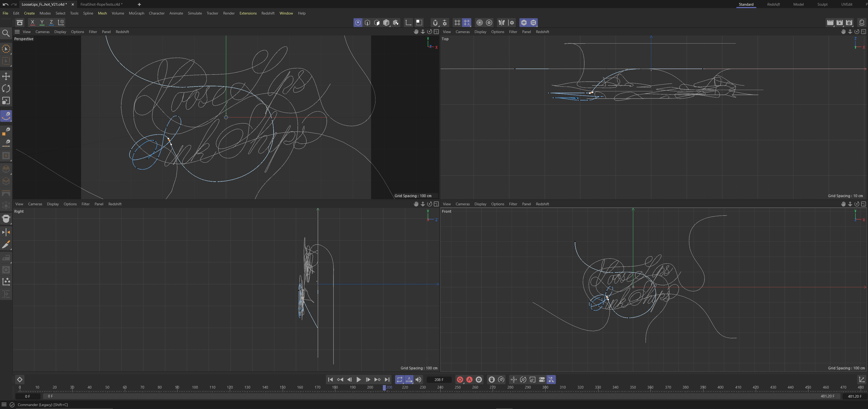Select the Scale tool

tap(6, 101)
